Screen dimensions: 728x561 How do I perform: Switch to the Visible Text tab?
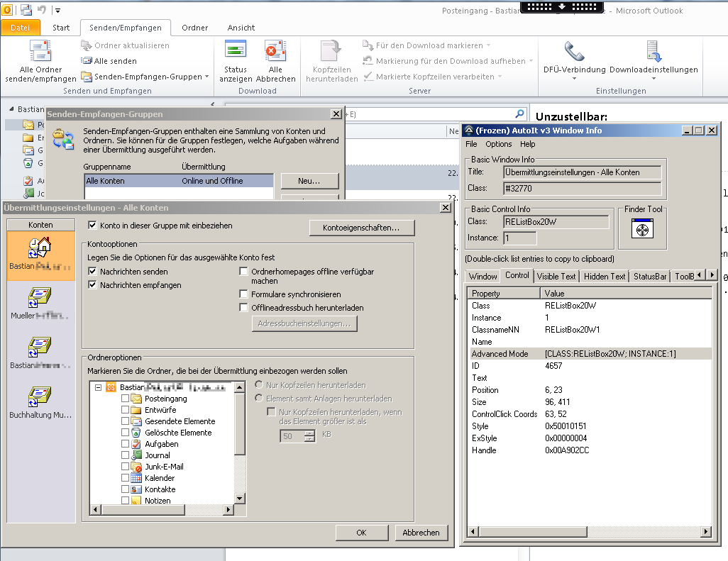(x=557, y=276)
